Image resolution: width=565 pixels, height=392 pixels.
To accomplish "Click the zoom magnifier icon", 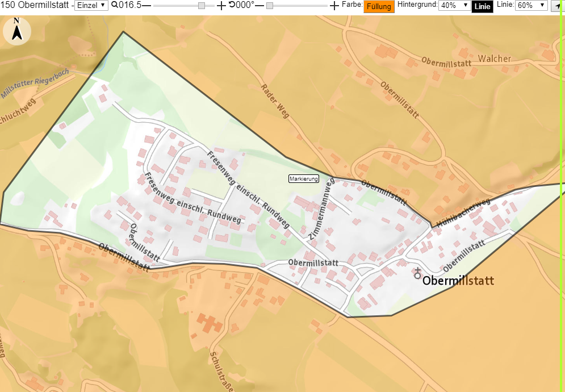I will [x=115, y=5].
